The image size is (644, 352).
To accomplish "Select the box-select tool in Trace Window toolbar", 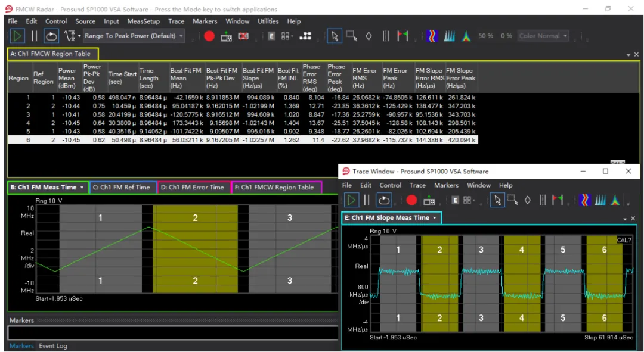I will click(513, 200).
